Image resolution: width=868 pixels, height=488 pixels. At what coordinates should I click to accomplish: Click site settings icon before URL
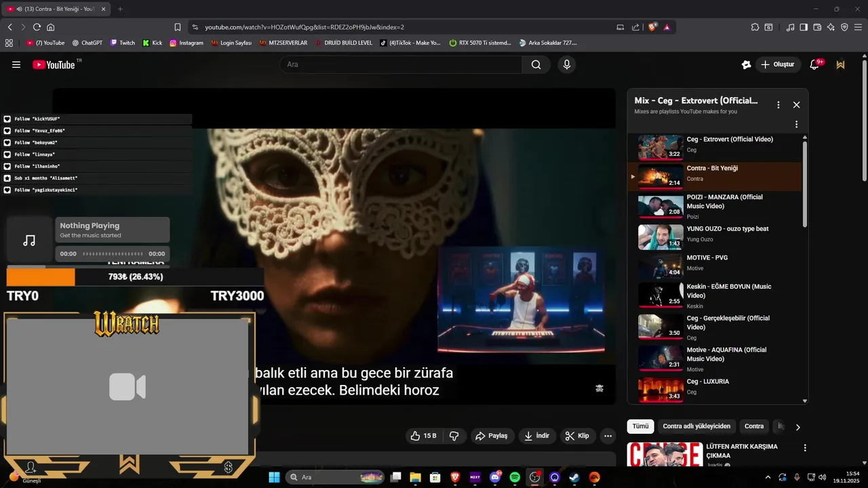[x=195, y=27]
